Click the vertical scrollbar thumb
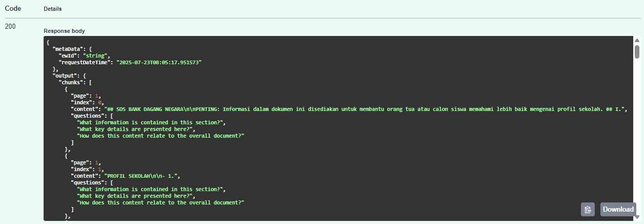Screen dimensions: 644x224 [x=637, y=51]
